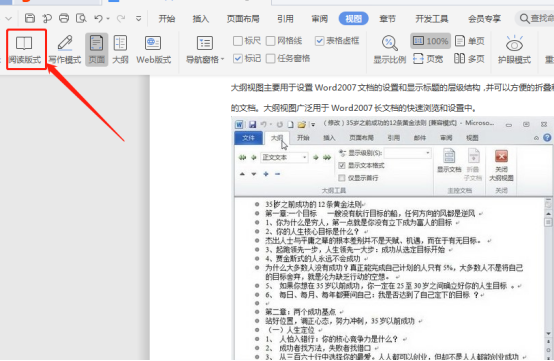Screen dimensions: 554x361
Task: Show Multiple Pages (多页) layout
Action: 469,59
